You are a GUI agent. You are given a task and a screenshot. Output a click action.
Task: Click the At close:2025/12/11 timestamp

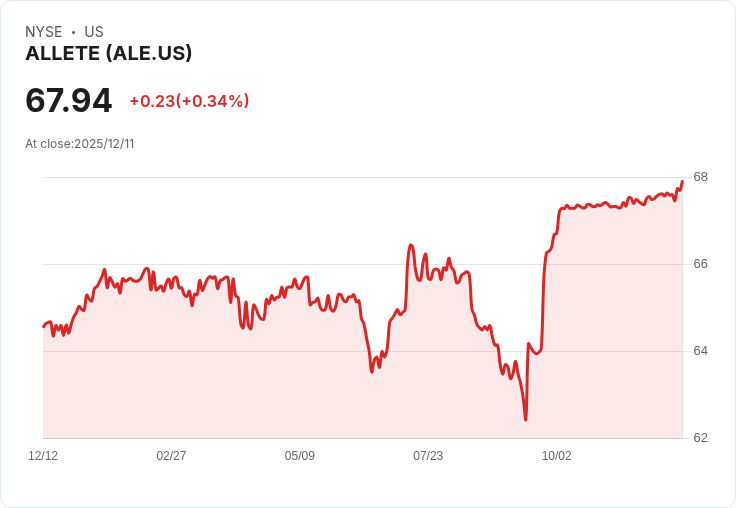tap(80, 144)
